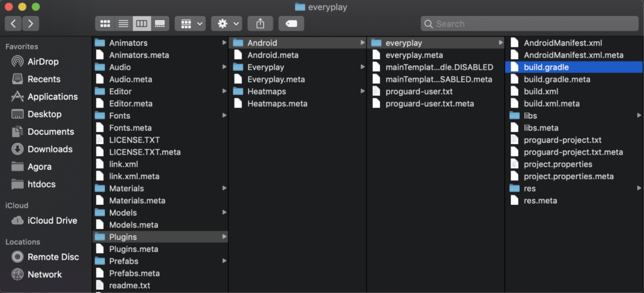Viewport: 644px width, 293px height.
Task: Open Downloads in the sidebar
Action: (x=42, y=150)
